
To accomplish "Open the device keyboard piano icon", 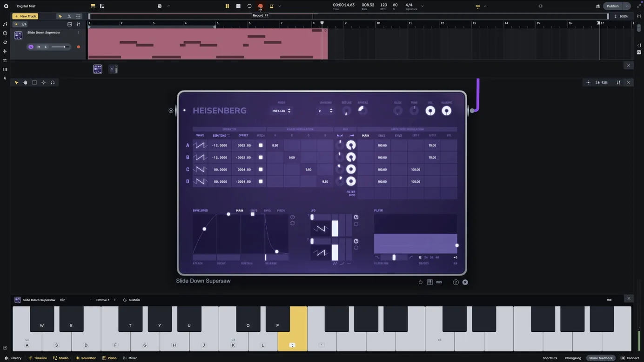I will pos(430,282).
